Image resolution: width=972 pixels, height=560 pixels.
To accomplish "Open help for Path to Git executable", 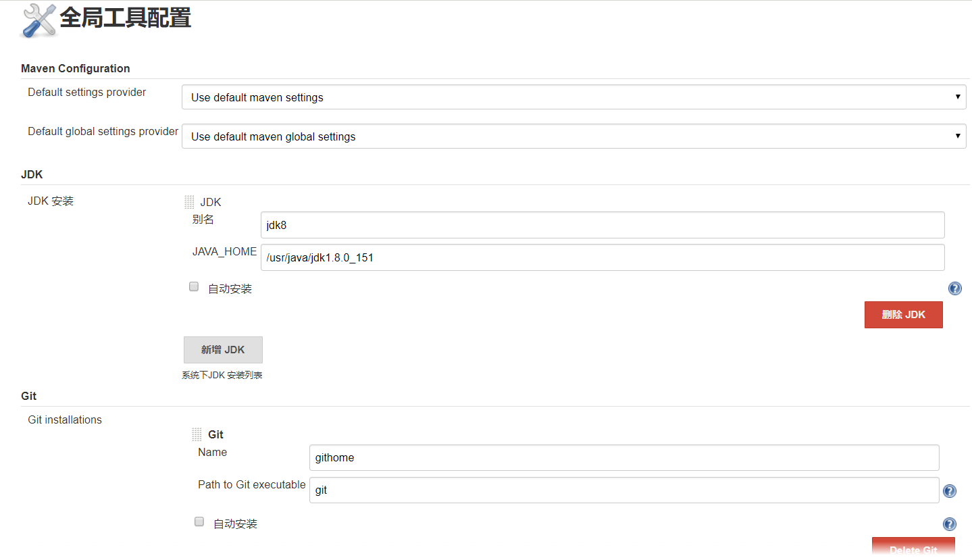I will pos(949,491).
